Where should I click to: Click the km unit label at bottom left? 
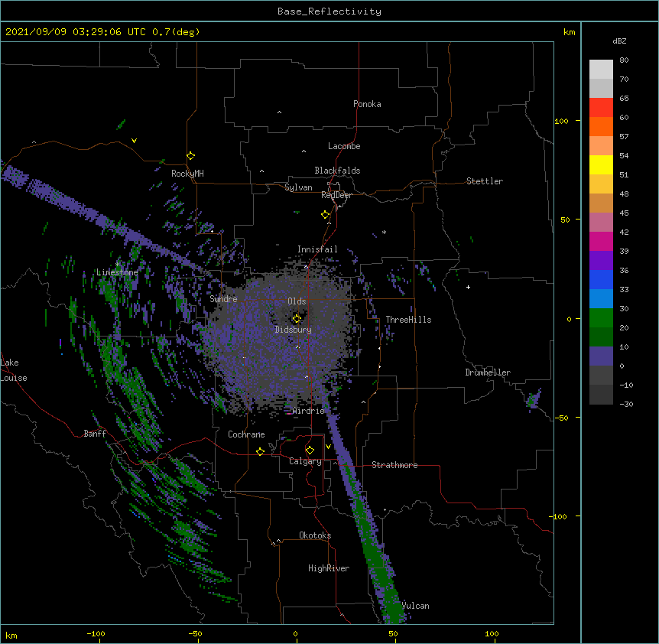pos(11,635)
